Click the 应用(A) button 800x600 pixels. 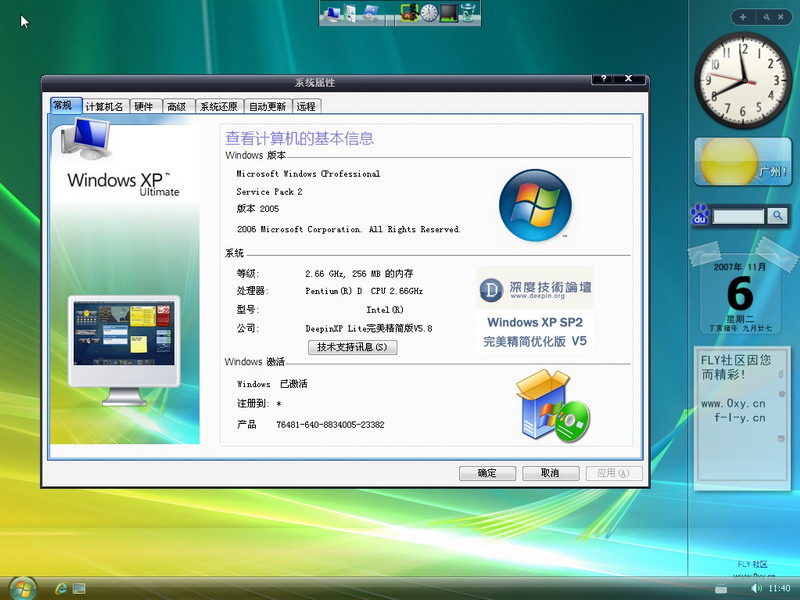pos(613,473)
